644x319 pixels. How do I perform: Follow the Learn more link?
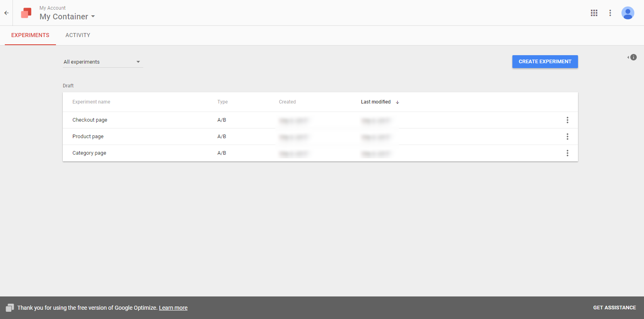tap(173, 308)
